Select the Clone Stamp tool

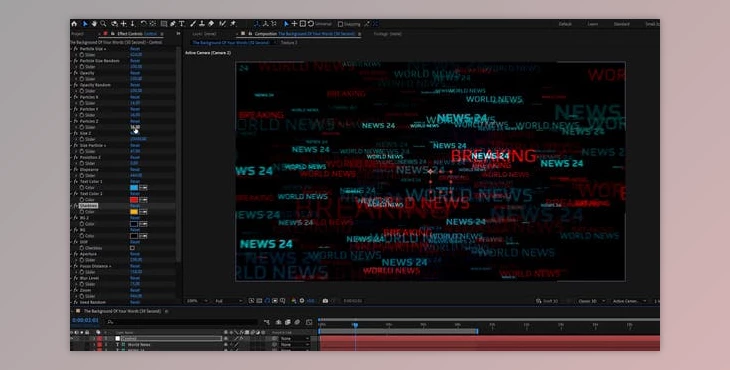click(x=202, y=24)
